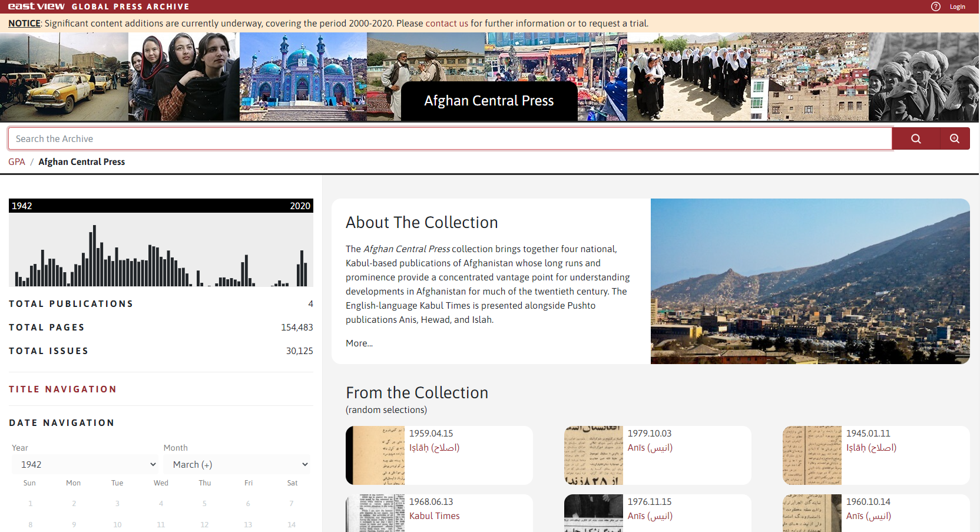Open the 1945.01.11 Iṣlāḥ issue thumbnail
This screenshot has width=980, height=532.
(812, 455)
